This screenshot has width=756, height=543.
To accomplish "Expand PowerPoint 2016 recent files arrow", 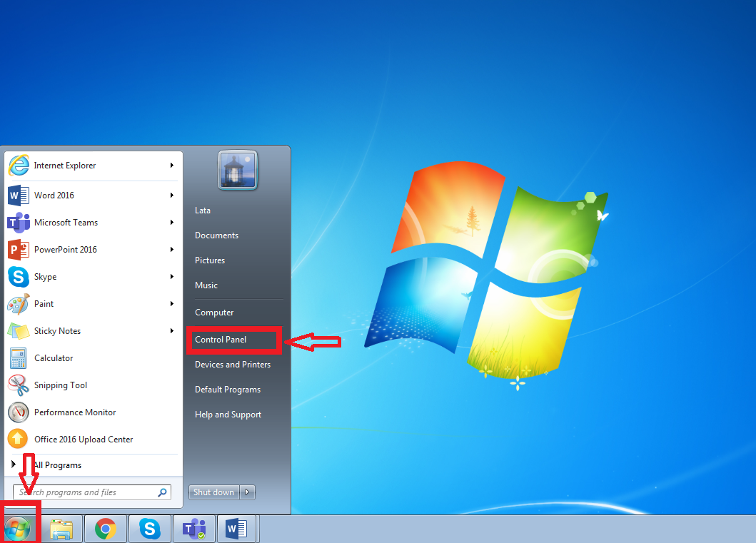I will pos(171,249).
